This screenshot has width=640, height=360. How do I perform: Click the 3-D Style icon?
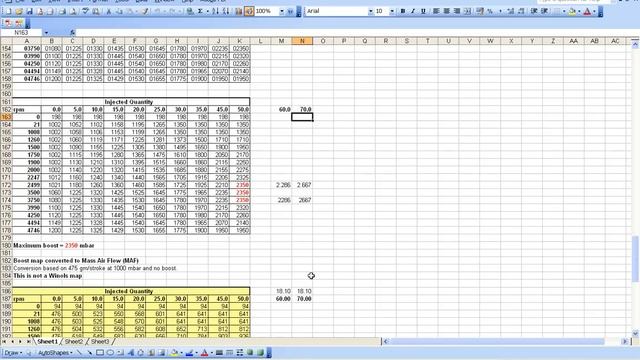pyautogui.click(x=260, y=353)
